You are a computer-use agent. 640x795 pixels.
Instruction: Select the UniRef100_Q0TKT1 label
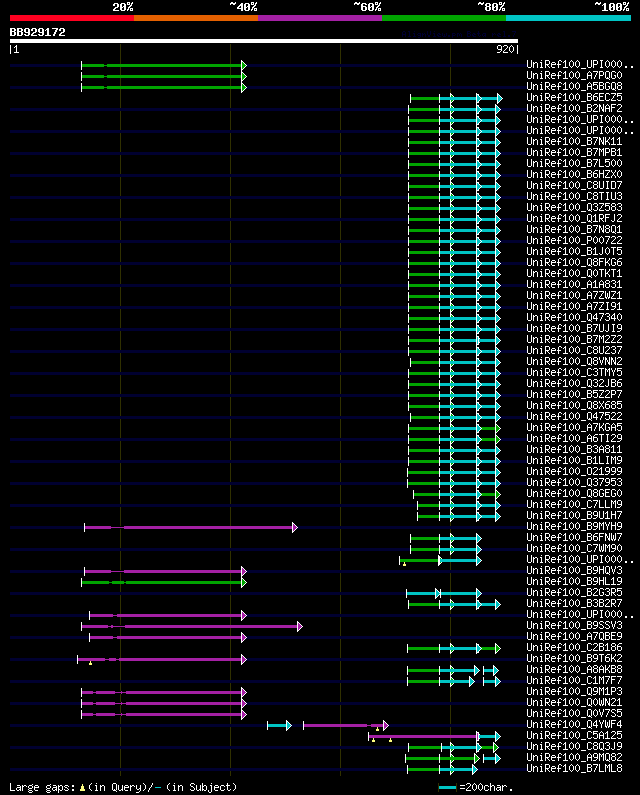[x=574, y=273]
